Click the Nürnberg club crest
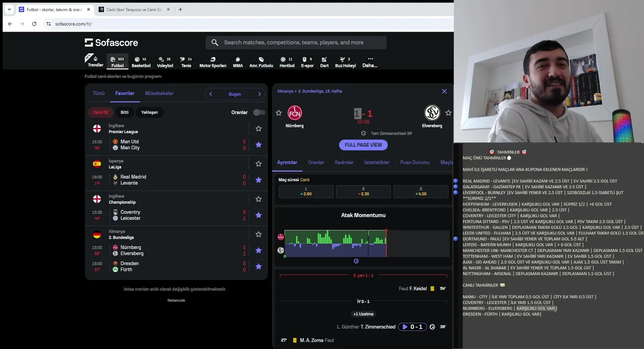The height and width of the screenshot is (349, 644). tap(295, 113)
